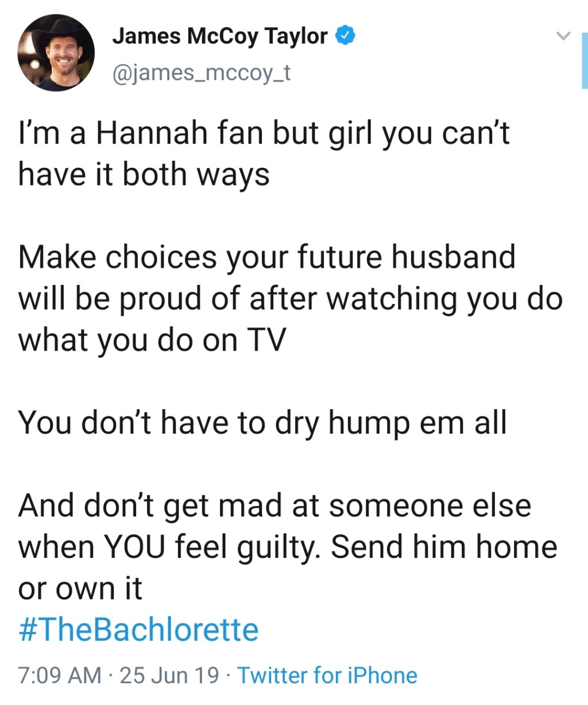Visit the @james_mccoy_t handle
Image resolution: width=588 pixels, height=705 pixels.
click(202, 73)
